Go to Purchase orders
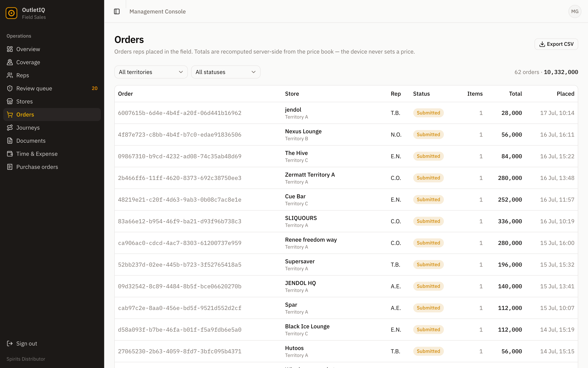588x368 pixels. pos(52,167)
